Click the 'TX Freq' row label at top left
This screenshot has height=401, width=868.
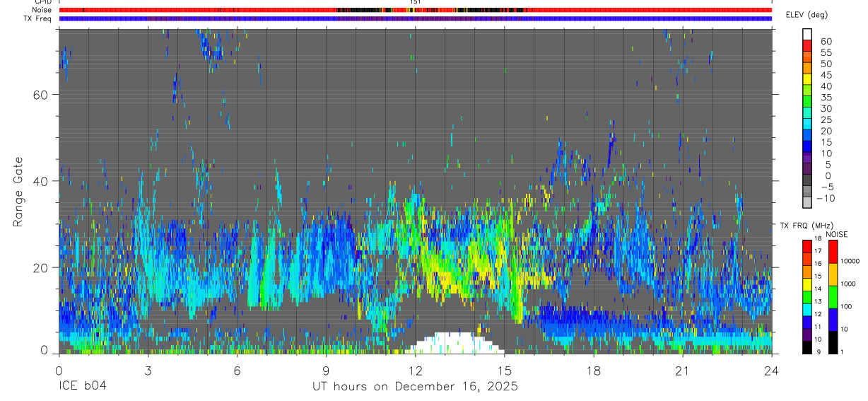click(x=38, y=18)
